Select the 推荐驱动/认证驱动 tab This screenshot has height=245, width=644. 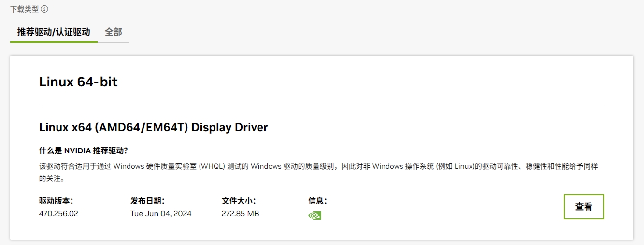coord(54,32)
